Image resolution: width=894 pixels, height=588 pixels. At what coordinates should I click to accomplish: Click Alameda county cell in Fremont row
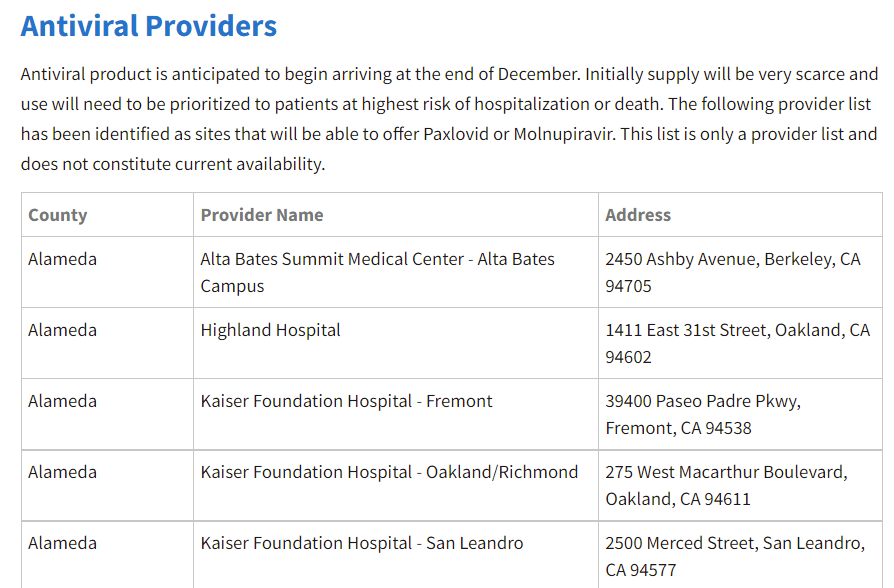pos(62,401)
